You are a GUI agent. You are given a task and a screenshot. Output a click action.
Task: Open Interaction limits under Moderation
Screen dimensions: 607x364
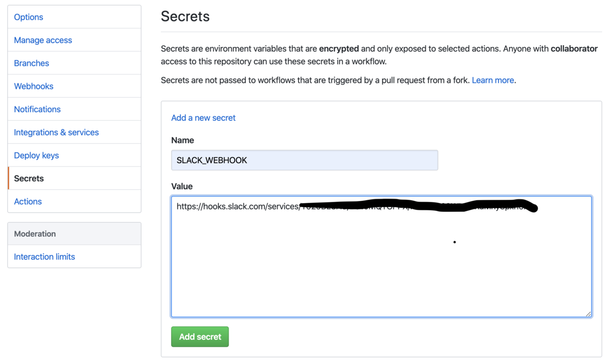45,257
